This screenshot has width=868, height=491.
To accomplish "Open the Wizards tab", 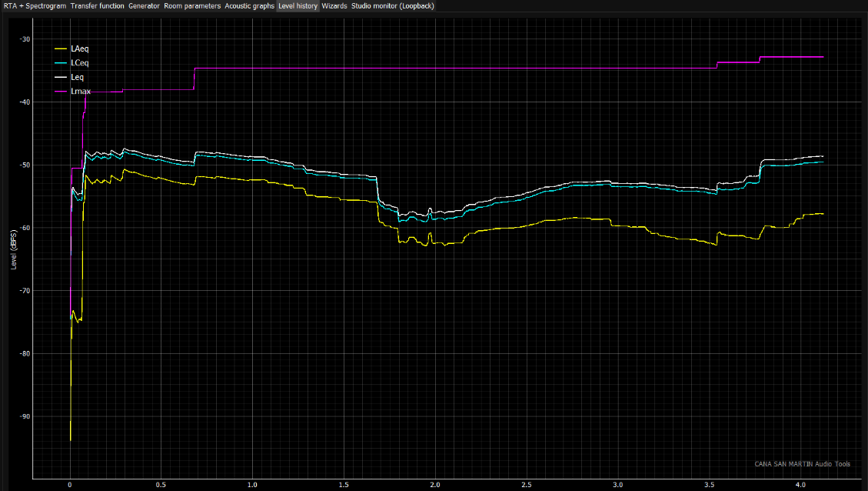I will pos(334,5).
